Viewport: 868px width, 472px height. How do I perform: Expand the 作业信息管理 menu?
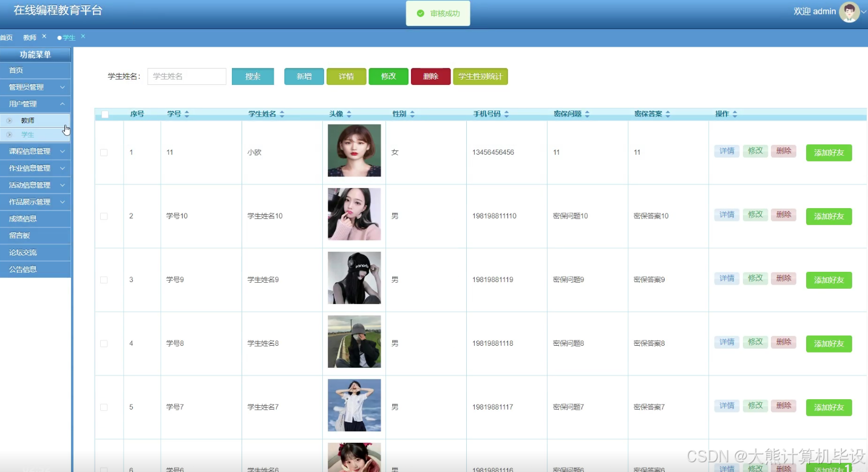[x=35, y=168]
